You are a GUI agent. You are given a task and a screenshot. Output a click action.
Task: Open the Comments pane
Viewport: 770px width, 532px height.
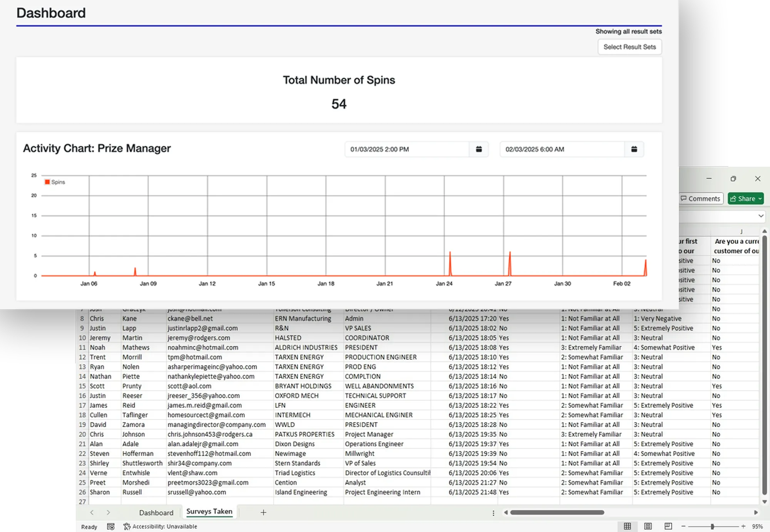pos(700,198)
